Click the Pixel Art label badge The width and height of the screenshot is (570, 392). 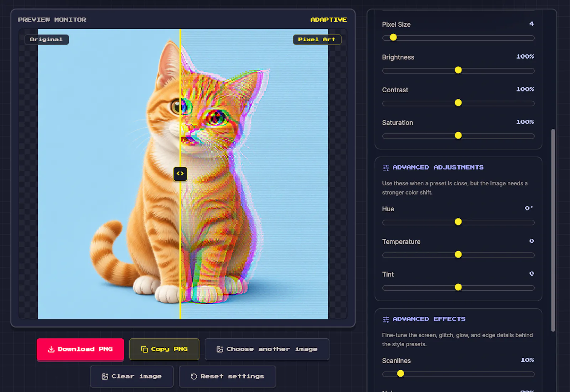point(317,40)
